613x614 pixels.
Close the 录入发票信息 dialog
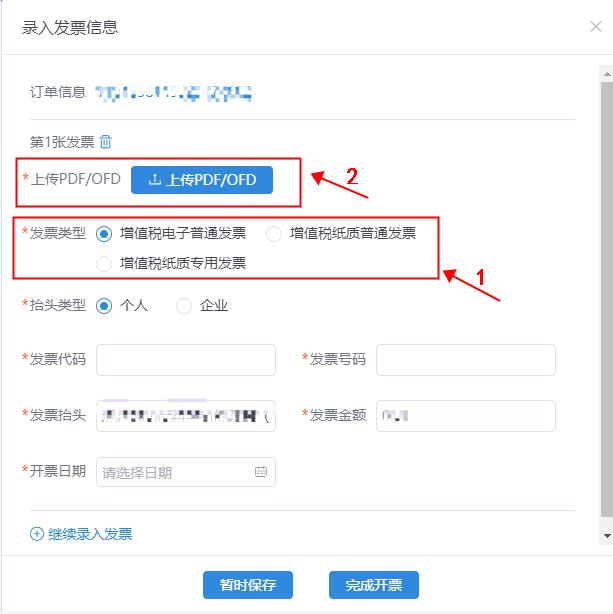(596, 27)
